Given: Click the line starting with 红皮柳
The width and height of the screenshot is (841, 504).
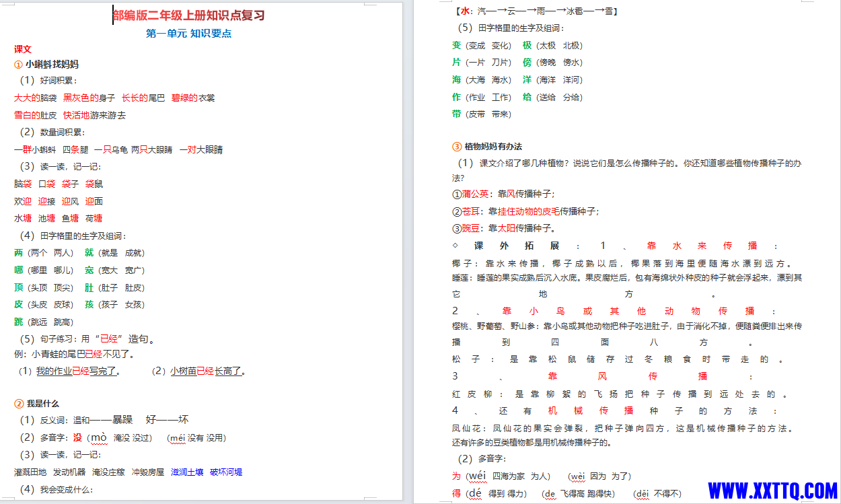Looking at the screenshot, I should (621, 394).
